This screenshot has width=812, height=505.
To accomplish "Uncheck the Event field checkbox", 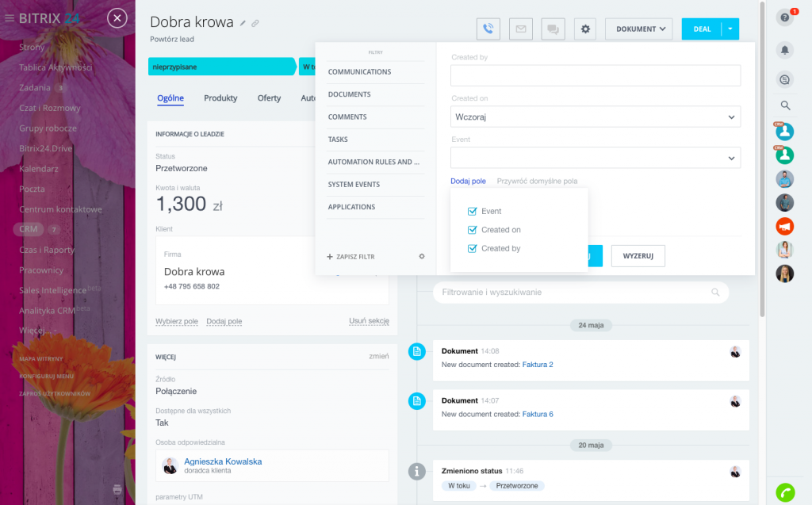I will pyautogui.click(x=472, y=212).
